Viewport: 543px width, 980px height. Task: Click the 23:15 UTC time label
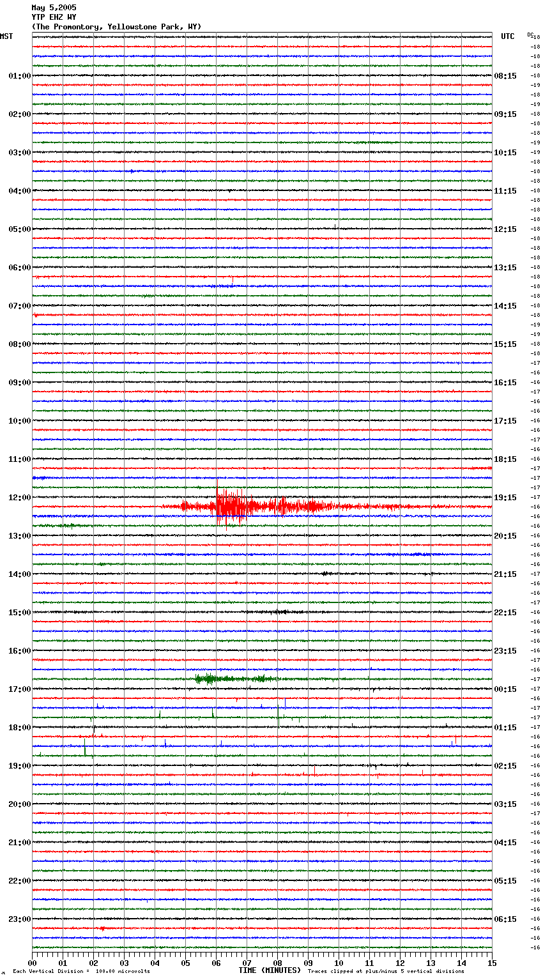[505, 651]
